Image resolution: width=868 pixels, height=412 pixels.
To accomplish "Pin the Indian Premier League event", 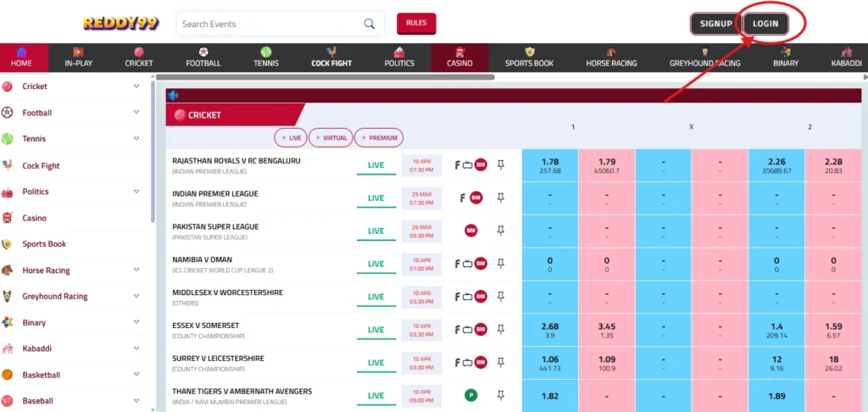I will coord(500,198).
